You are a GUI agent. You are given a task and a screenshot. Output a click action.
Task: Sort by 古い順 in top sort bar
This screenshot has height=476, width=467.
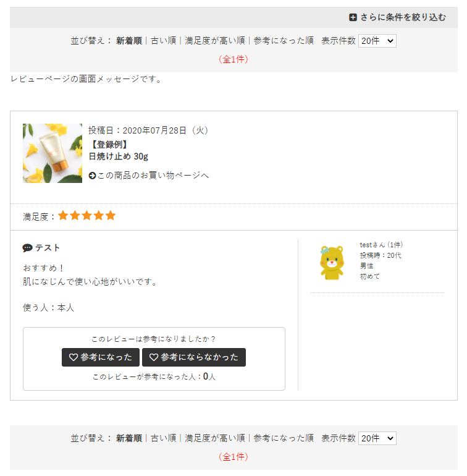[x=163, y=41]
